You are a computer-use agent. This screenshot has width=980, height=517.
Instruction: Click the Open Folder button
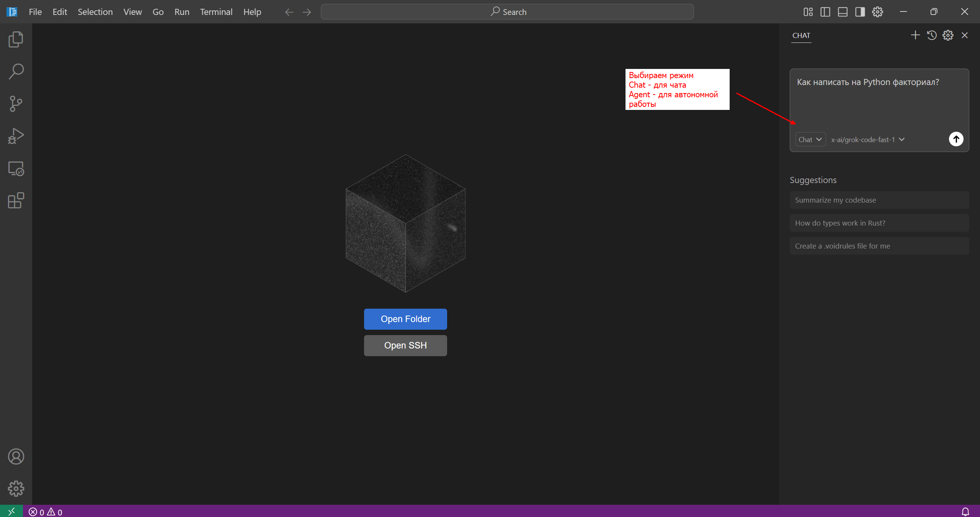click(x=405, y=319)
